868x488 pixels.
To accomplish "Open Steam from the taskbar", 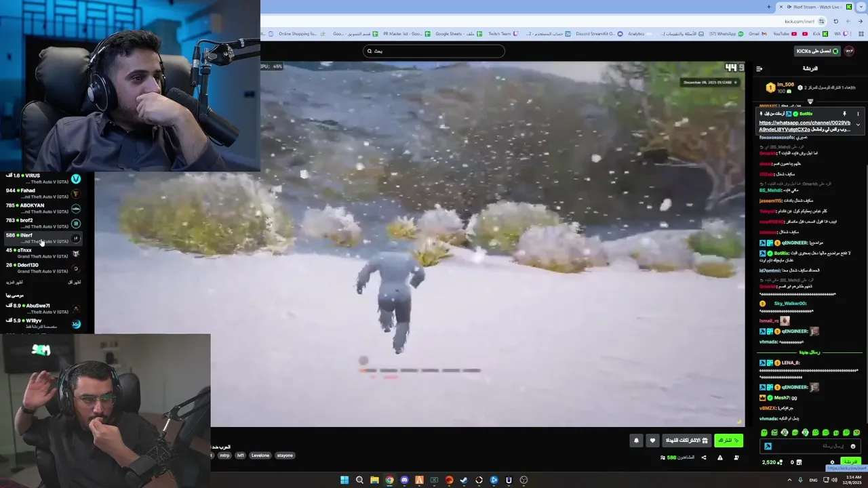I will coord(464,480).
